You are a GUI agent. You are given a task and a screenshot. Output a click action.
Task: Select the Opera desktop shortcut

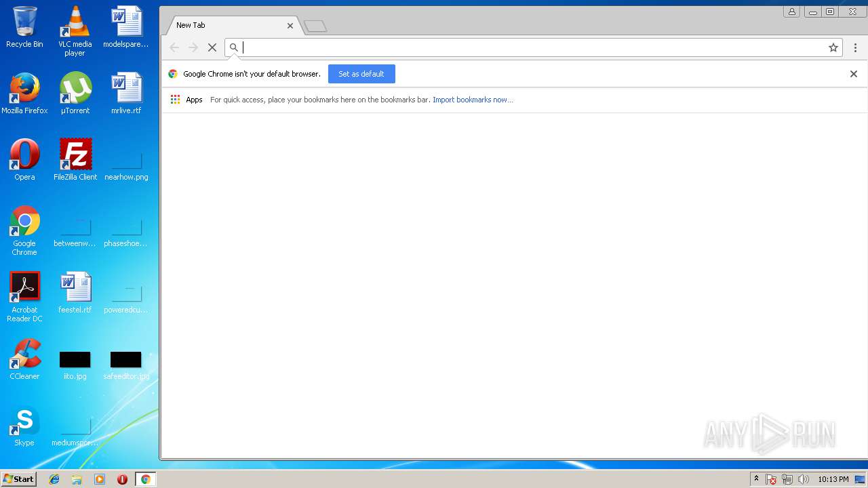point(24,160)
